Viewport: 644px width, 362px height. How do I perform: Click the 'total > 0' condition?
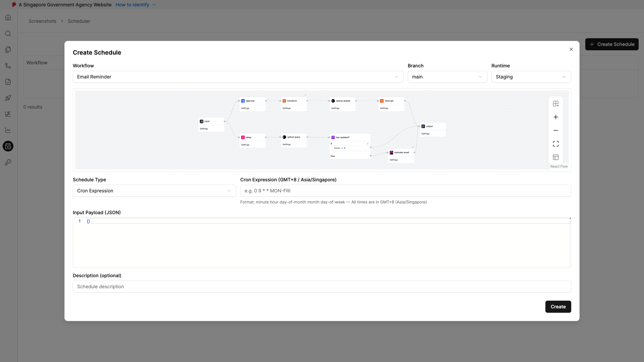350,148
